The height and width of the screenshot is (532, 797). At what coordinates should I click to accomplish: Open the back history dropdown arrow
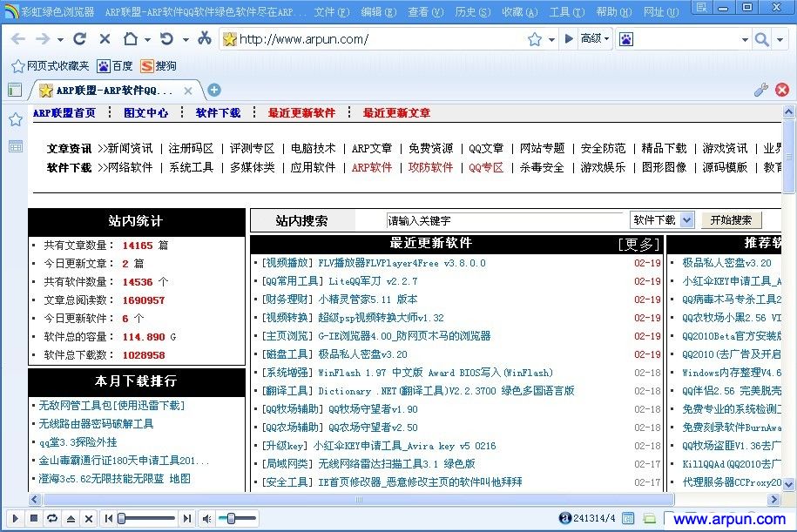[x=60, y=40]
